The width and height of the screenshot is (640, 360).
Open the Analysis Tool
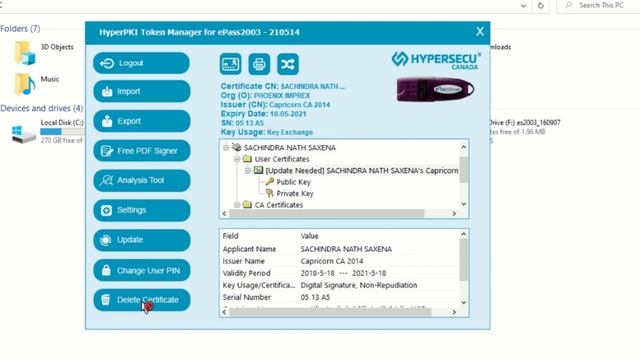tap(141, 180)
